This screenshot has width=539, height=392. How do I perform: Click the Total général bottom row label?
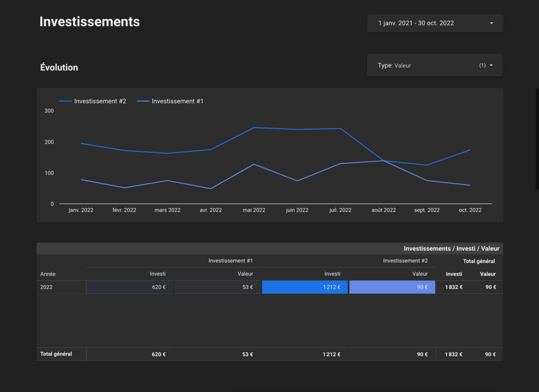56,354
